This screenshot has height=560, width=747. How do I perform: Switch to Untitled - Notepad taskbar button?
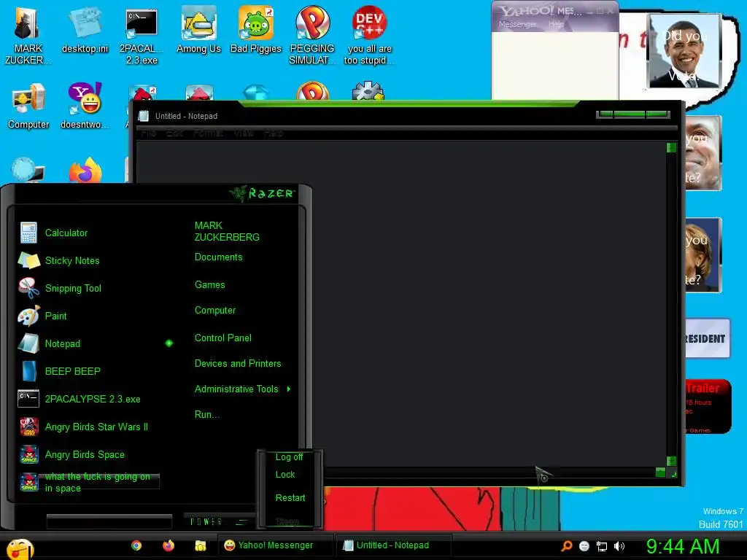(x=393, y=545)
